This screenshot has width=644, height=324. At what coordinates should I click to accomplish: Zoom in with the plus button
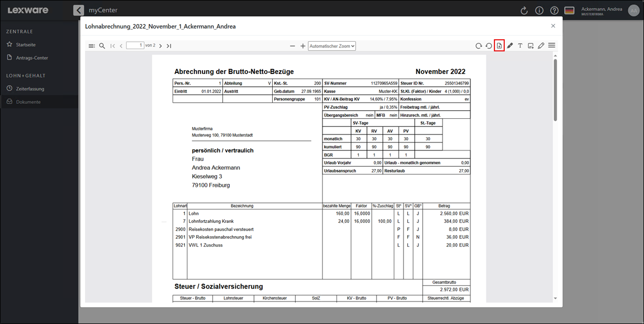(x=303, y=46)
